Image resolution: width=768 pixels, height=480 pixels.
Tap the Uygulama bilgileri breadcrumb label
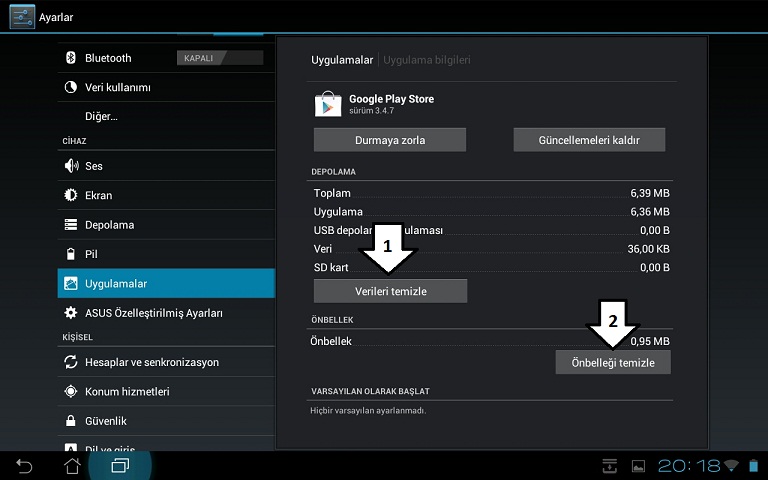[427, 60]
